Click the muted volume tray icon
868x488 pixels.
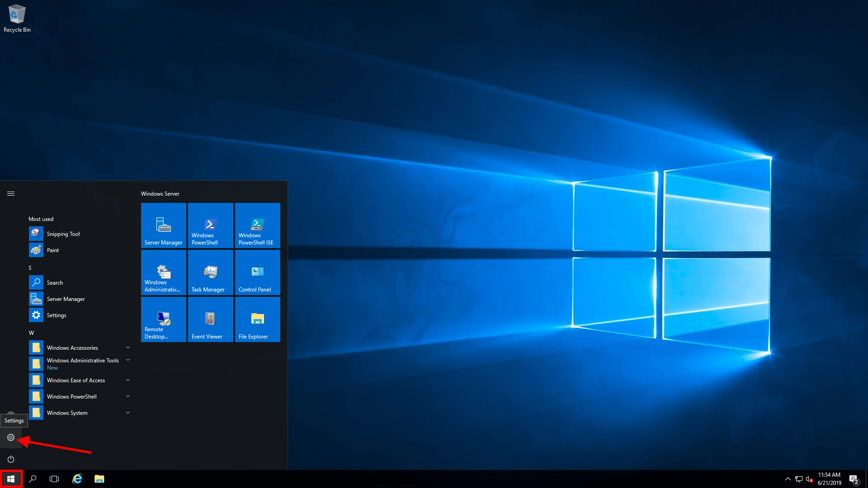810,479
